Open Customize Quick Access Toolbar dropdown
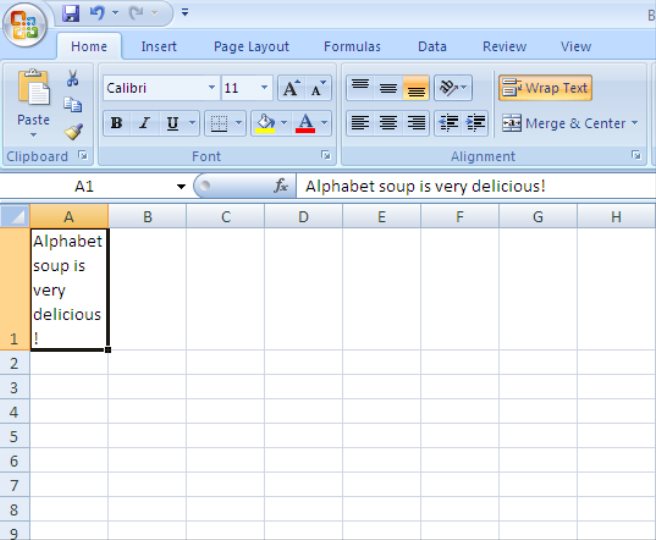The width and height of the screenshot is (656, 540). click(184, 13)
